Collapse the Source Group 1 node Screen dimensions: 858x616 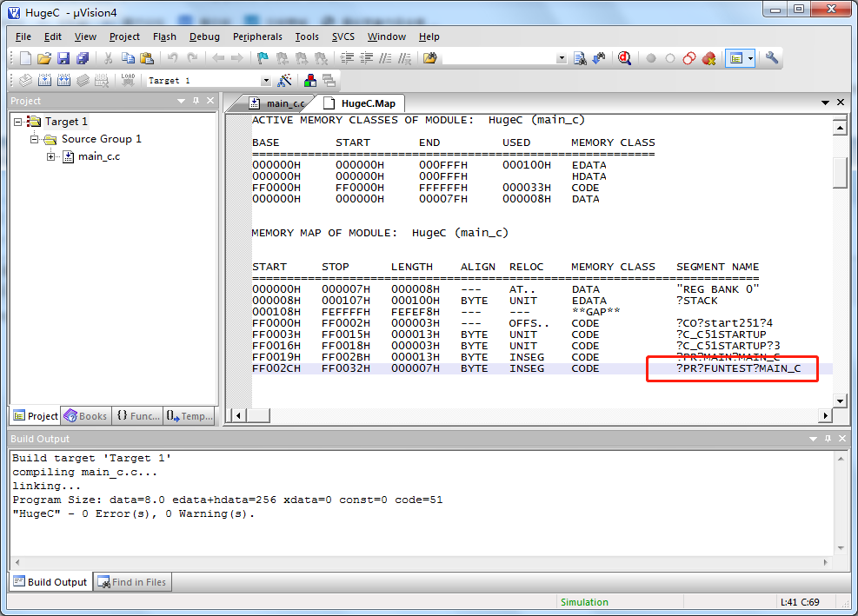34,139
